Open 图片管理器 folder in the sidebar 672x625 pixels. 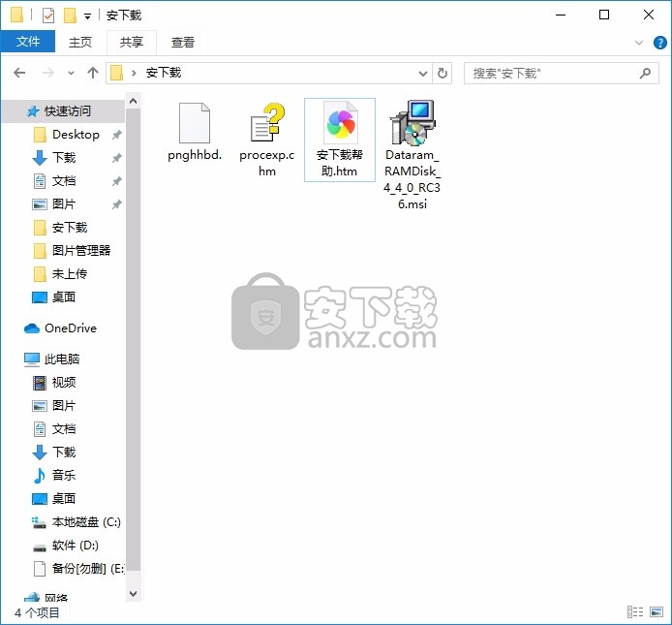pos(72,251)
